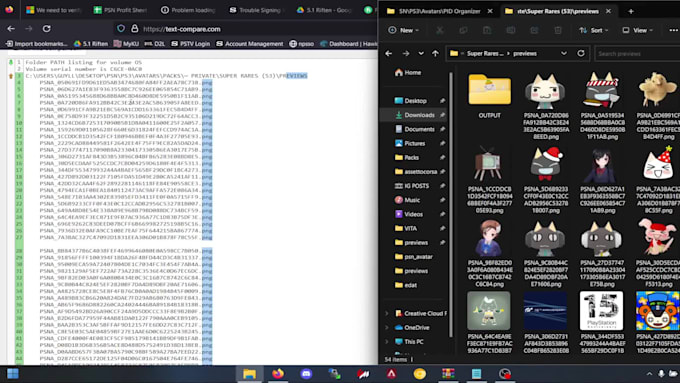Unpin Desktop from Quick access
The image size is (680, 383).
click(442, 101)
